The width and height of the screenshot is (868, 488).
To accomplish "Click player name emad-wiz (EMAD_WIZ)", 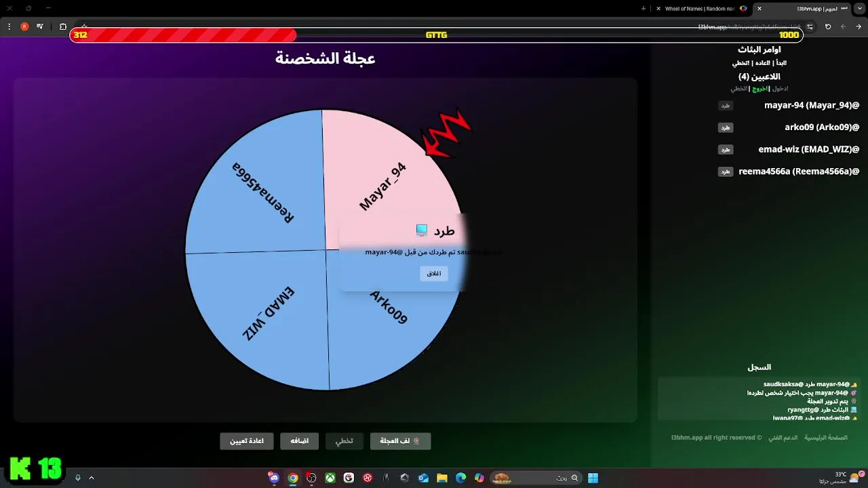I will pos(809,149).
